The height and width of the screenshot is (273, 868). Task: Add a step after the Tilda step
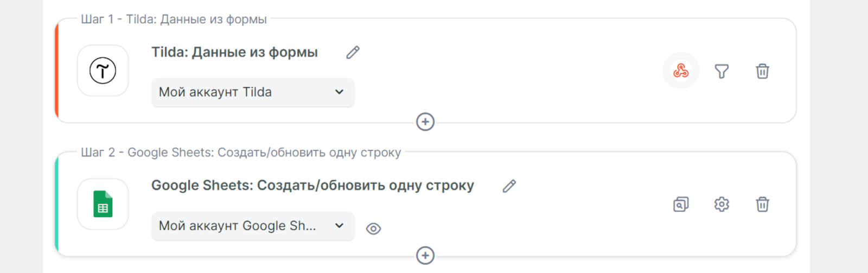(x=425, y=122)
